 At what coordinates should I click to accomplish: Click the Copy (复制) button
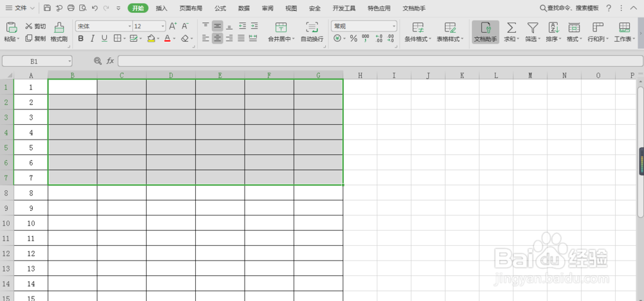point(35,39)
